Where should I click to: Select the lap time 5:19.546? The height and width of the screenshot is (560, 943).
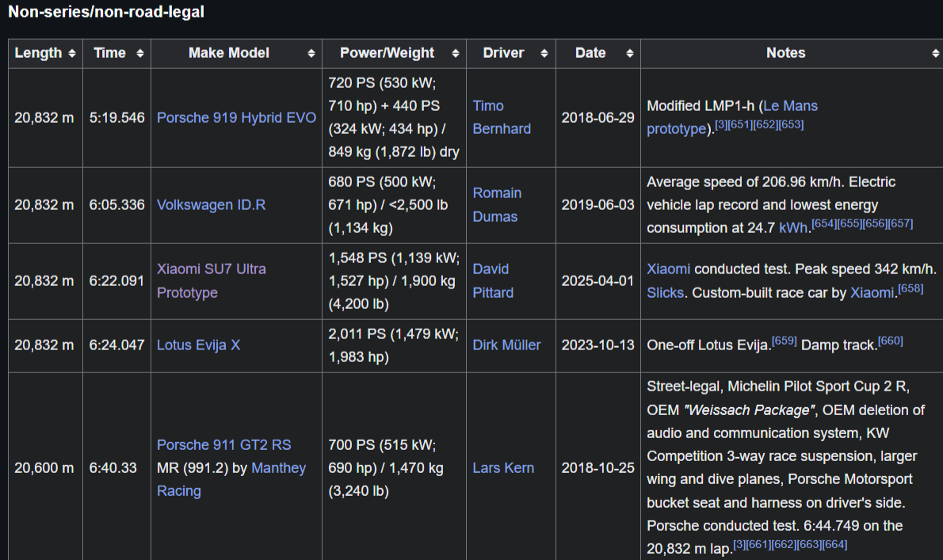tap(116, 118)
